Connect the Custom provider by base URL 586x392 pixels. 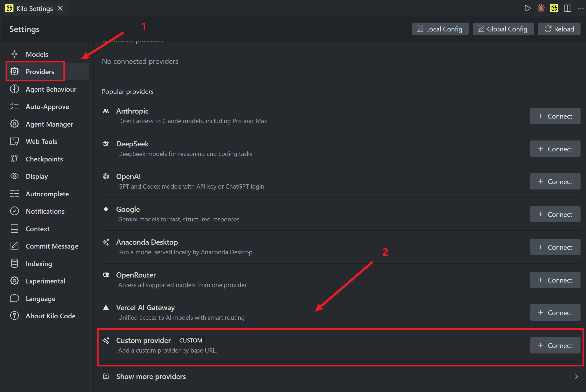tap(555, 345)
